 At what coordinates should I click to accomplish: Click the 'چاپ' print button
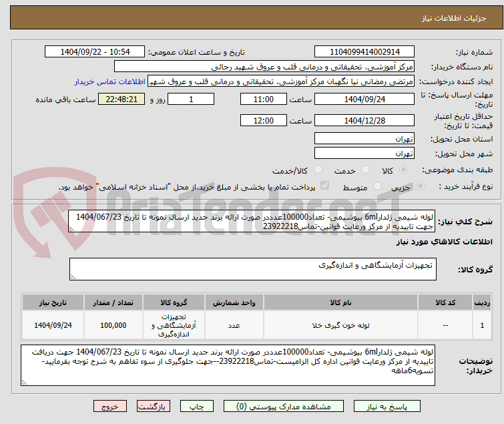click(197, 407)
